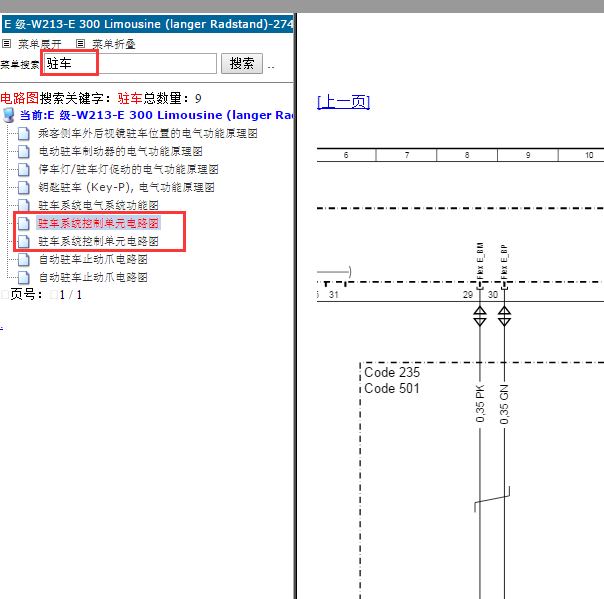Image resolution: width=604 pixels, height=599 pixels.
Task: Click the two-dot link right of 搜索 button
Action: (271, 67)
